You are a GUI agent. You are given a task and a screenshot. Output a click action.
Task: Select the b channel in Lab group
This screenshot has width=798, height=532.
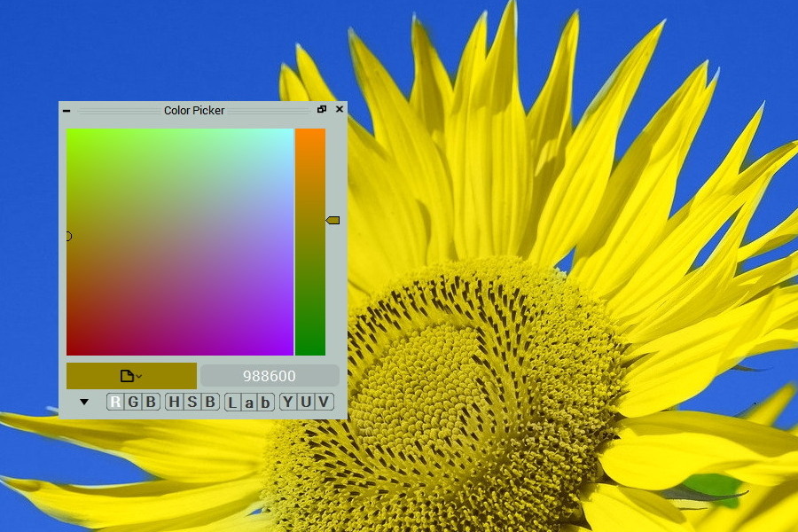tap(265, 403)
